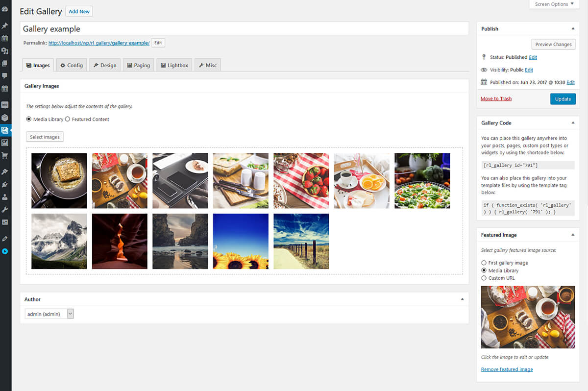Click the gear icon on the Config tab

pos(64,64)
